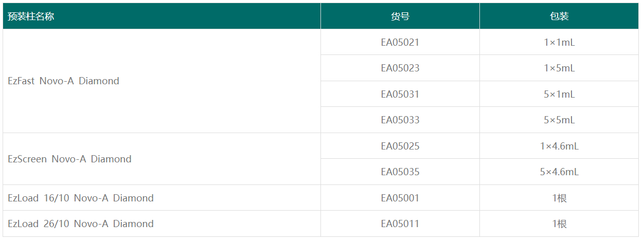Viewport: 644px width, 242px height.
Task: Select the EzScreen Novo-A Diamond cell
Action: 70,159
